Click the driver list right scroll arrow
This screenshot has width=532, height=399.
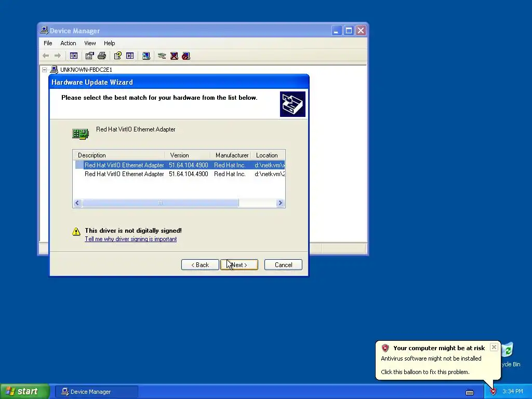coord(280,203)
